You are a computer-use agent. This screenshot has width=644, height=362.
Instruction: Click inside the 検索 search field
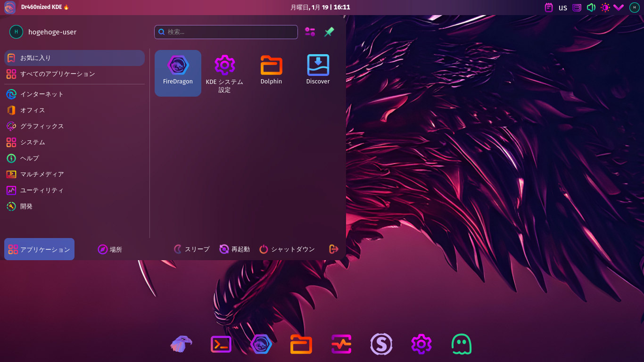[x=225, y=32]
